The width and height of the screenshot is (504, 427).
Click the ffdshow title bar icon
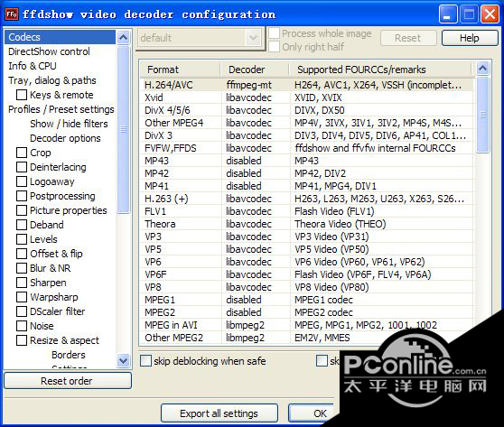coord(12,14)
